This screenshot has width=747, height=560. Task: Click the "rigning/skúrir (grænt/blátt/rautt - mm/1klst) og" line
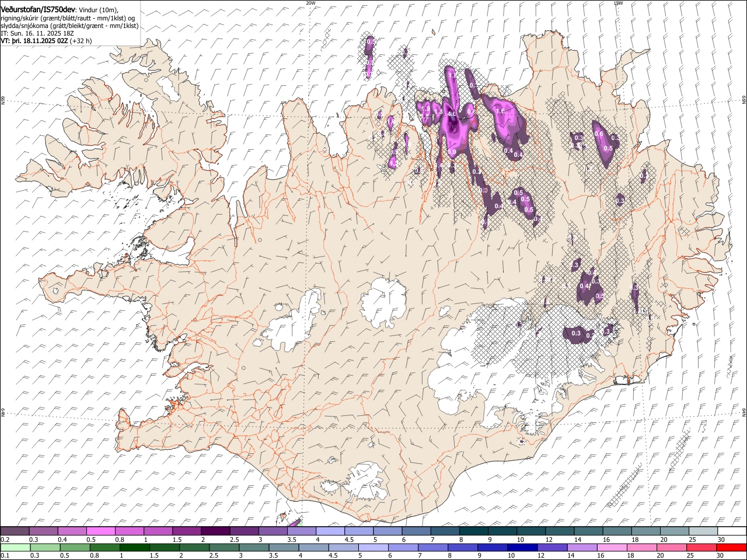click(x=68, y=18)
